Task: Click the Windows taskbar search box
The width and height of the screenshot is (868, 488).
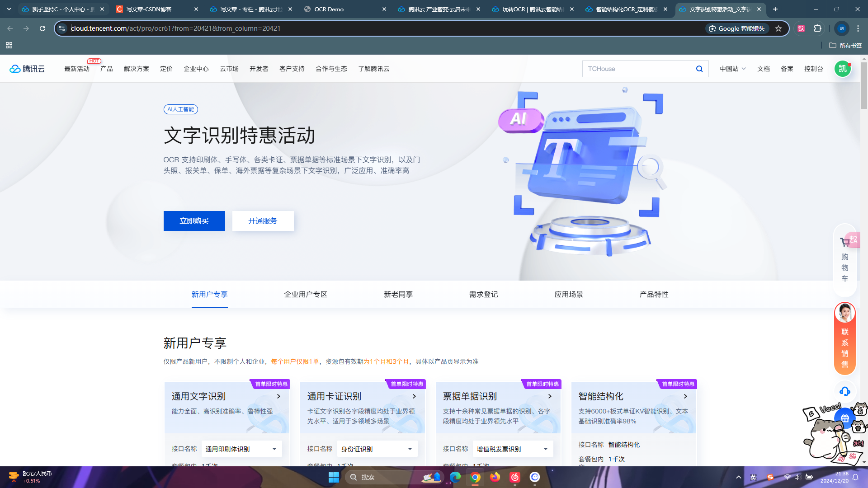Action: point(394,477)
